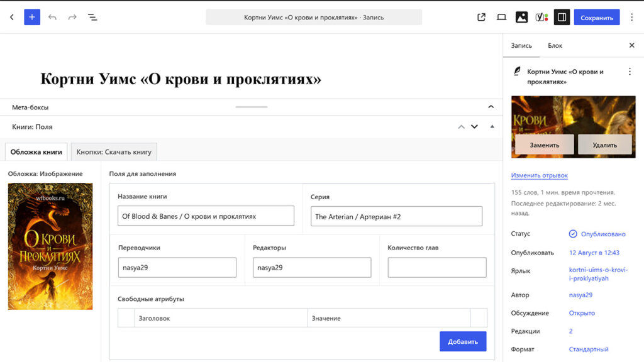Change post format Стандартный
Screen dimensions: 644x362
(589, 349)
